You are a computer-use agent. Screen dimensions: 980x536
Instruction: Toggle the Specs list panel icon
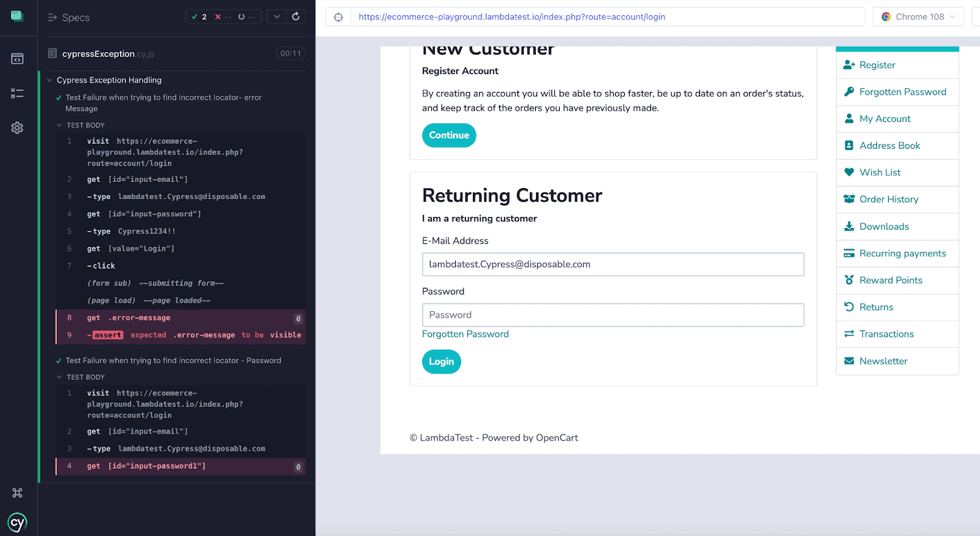(x=53, y=18)
